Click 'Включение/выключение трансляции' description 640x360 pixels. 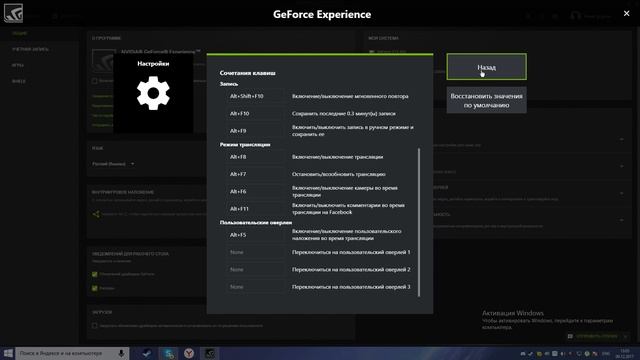(337, 157)
